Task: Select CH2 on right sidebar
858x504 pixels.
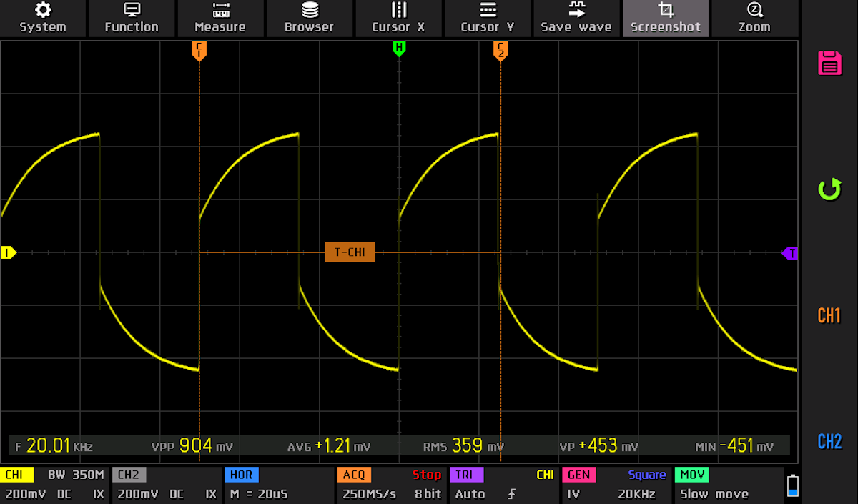Action: coord(829,441)
